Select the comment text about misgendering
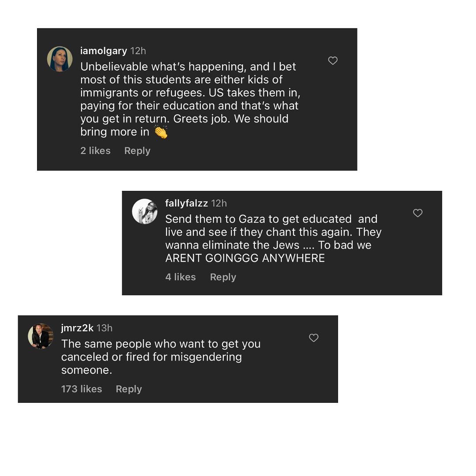The image size is (476, 476). pyautogui.click(x=161, y=357)
